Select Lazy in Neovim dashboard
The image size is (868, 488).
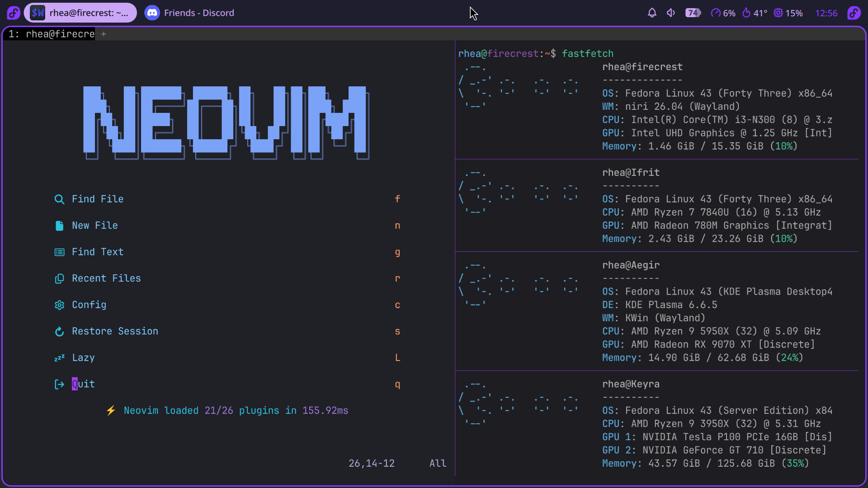83,358
